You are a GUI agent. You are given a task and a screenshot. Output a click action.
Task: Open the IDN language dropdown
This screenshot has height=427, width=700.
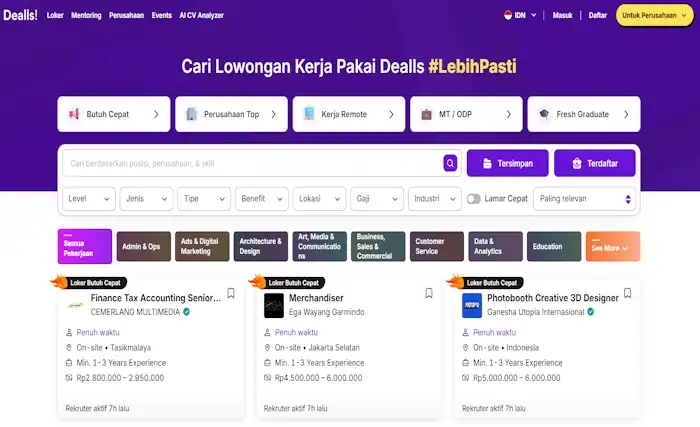click(x=521, y=15)
